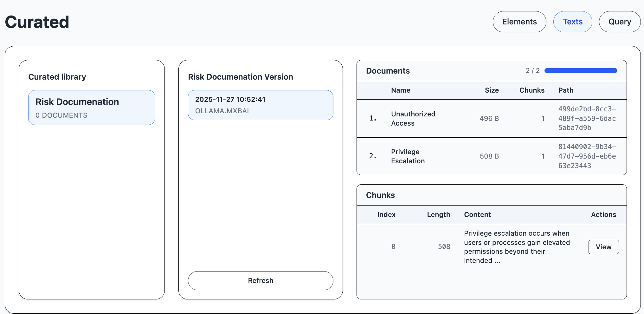
Task: Select the Risk Documenation library card
Action: (92, 108)
